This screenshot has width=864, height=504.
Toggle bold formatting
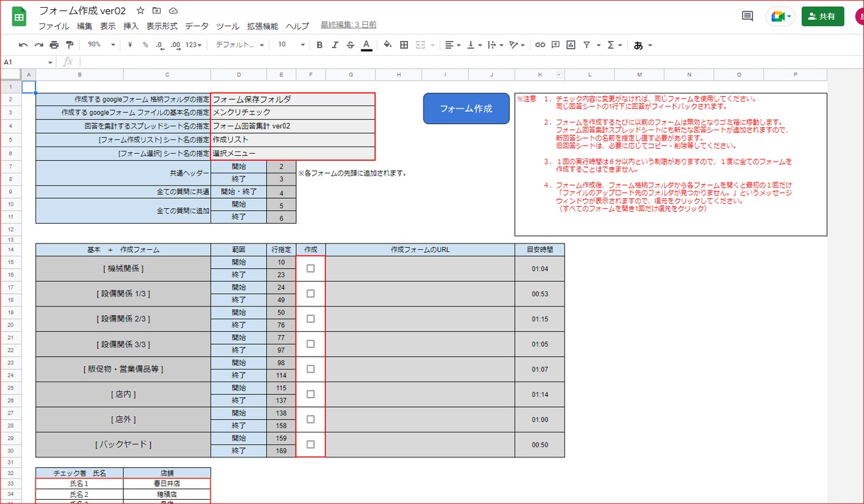click(x=319, y=45)
